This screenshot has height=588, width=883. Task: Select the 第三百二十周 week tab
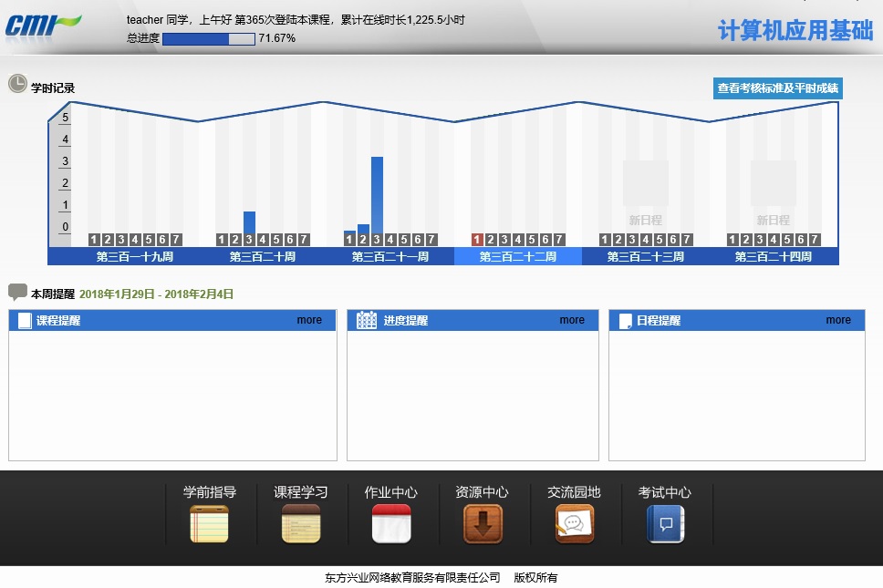tap(263, 256)
